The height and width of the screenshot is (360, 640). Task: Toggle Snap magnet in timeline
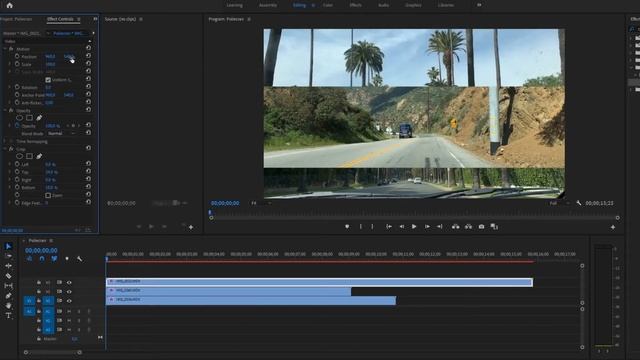coord(42,259)
